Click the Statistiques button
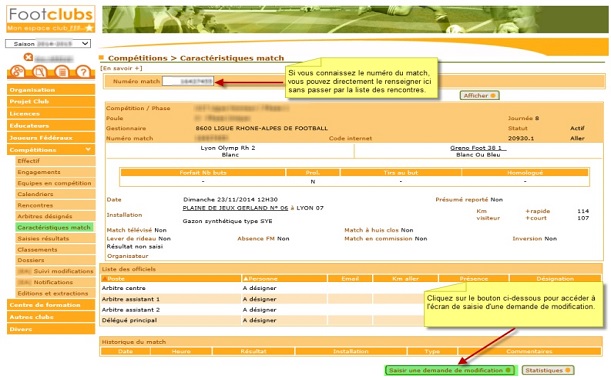Image resolution: width=611 pixels, height=378 pixels. click(547, 370)
